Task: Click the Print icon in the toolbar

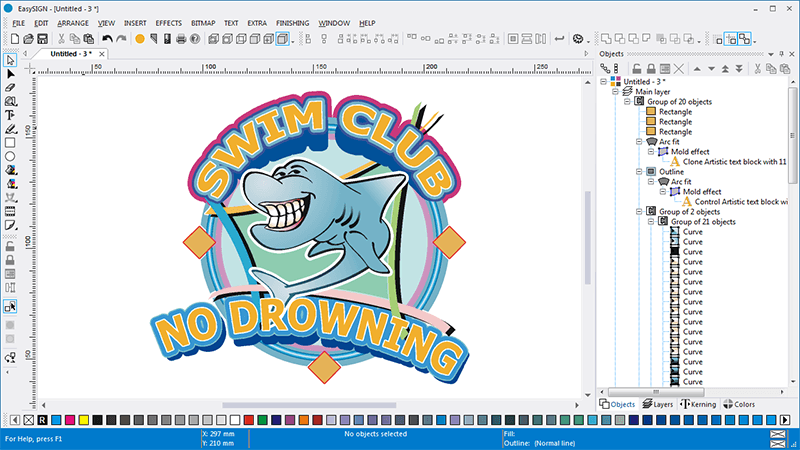Action: (x=181, y=39)
